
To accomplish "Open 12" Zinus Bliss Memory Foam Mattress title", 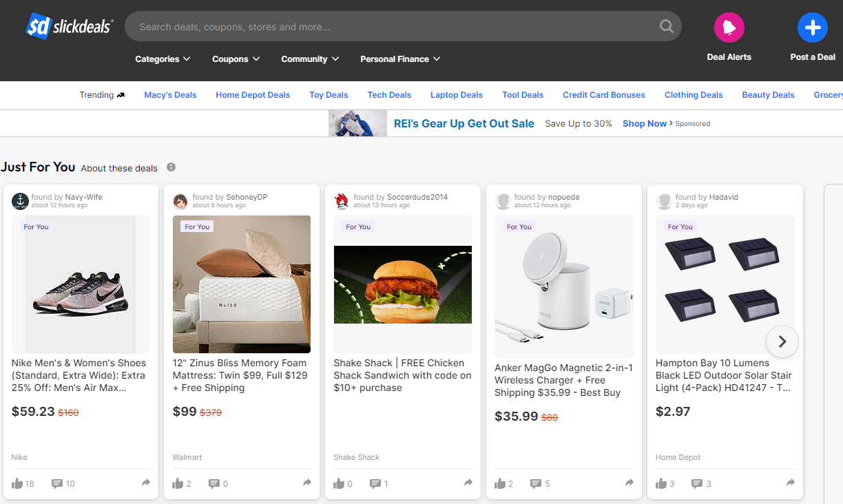I will coord(240,375).
